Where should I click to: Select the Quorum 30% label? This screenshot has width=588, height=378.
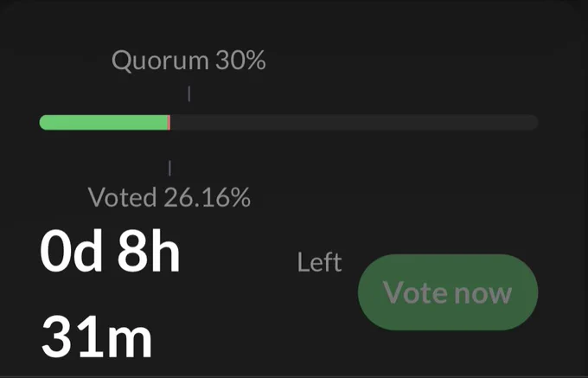[189, 61]
